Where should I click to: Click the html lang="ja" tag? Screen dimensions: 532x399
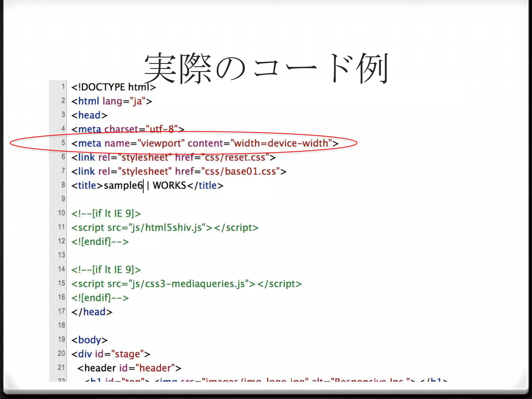click(x=112, y=101)
